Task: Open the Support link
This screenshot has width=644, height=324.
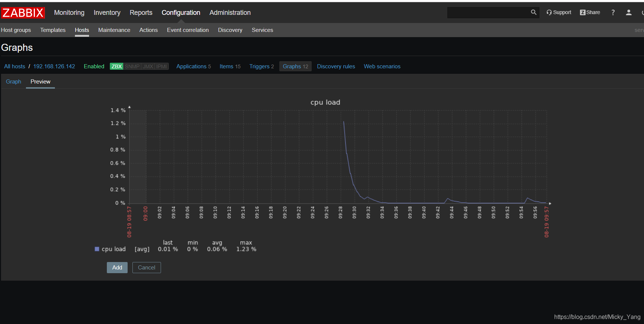Action: pos(559,12)
